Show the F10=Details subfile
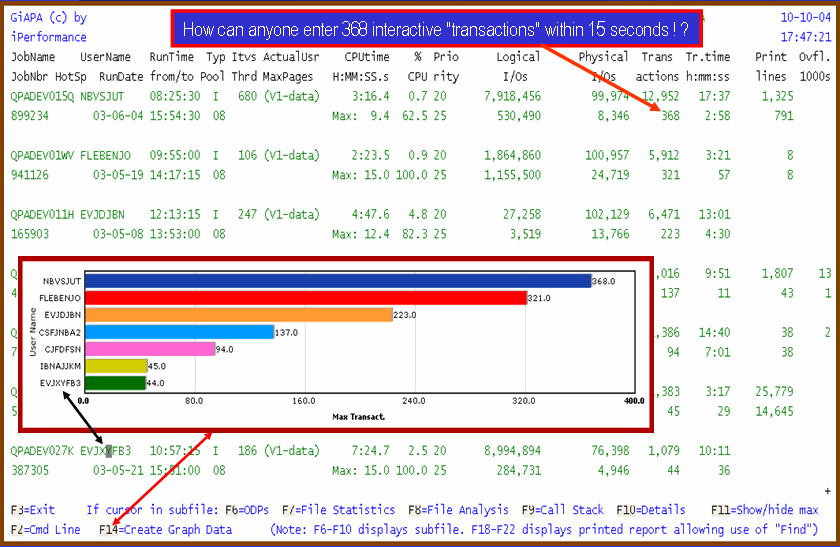This screenshot has width=840, height=547. pyautogui.click(x=651, y=510)
